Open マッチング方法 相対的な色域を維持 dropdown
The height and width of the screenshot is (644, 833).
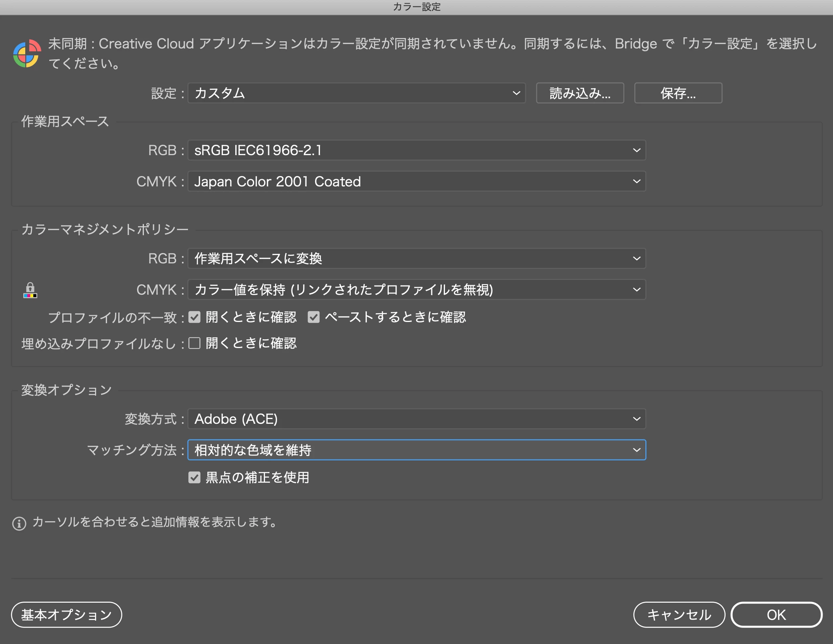click(x=416, y=450)
